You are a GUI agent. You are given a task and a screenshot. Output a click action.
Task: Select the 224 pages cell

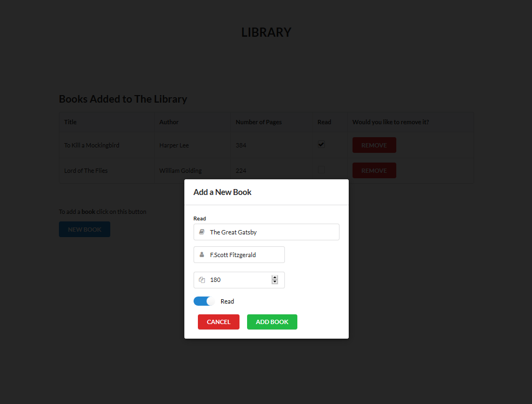[x=271, y=171]
